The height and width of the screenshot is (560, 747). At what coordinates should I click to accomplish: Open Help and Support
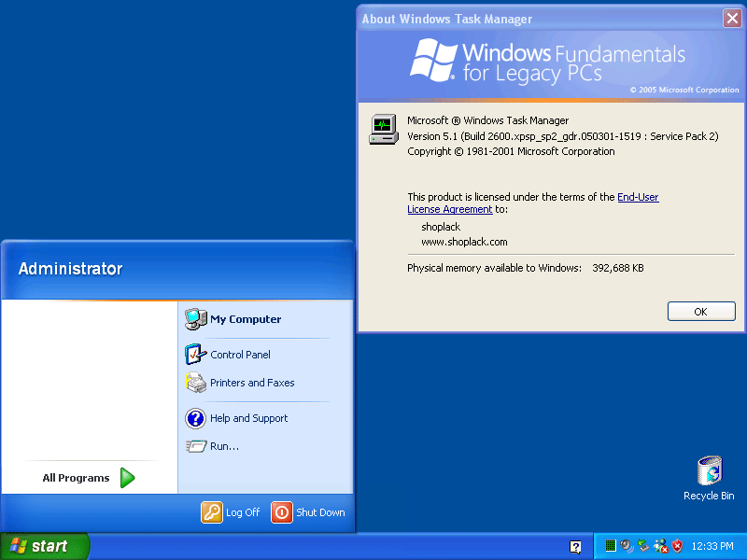point(236,418)
